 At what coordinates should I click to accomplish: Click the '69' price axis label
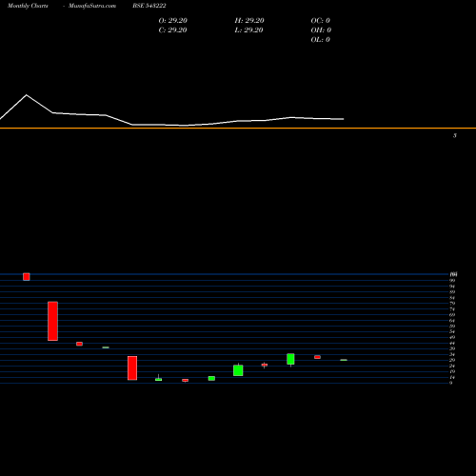(x=452, y=315)
